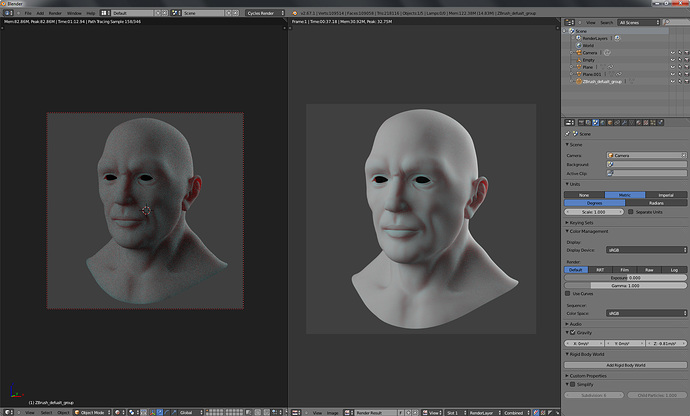
Task: Click the World globe icon in outliner
Action: tap(579, 45)
